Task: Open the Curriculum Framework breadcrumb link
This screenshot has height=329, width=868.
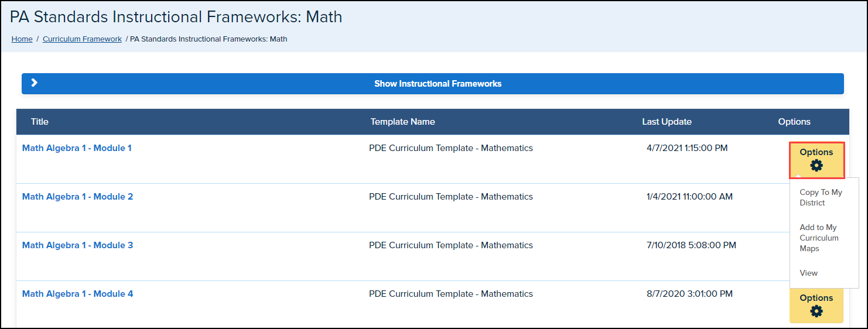Action: pyautogui.click(x=82, y=39)
